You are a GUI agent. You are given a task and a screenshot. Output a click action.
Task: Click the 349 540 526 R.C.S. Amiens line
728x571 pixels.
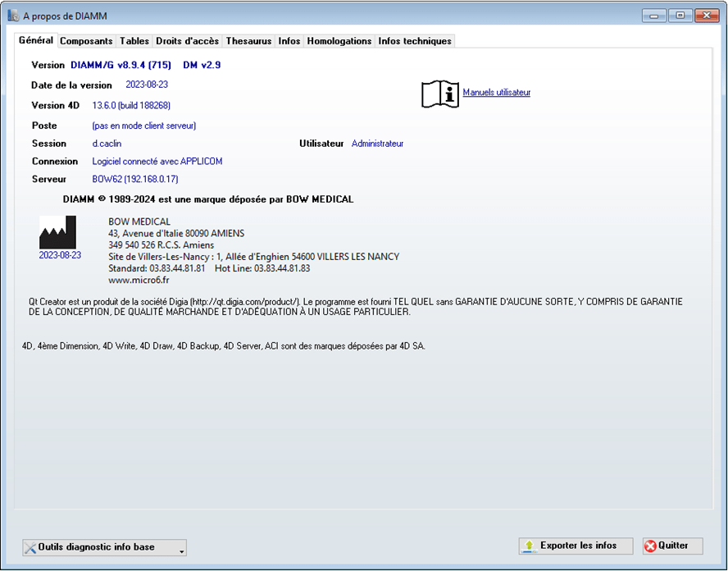pyautogui.click(x=162, y=244)
